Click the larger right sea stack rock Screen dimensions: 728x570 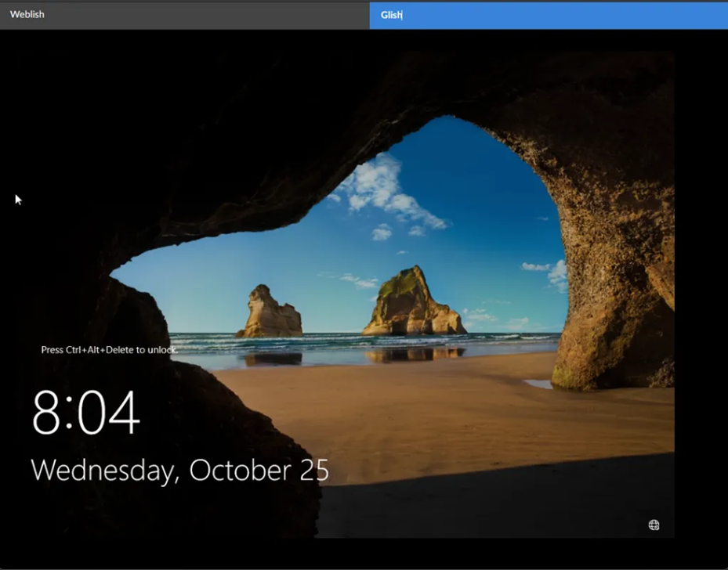[x=413, y=301]
